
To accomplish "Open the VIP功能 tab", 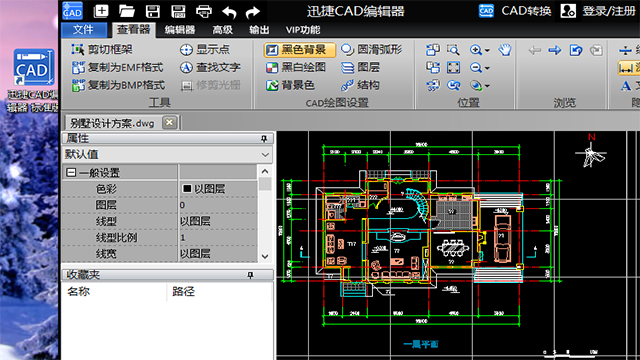I will pos(303,30).
